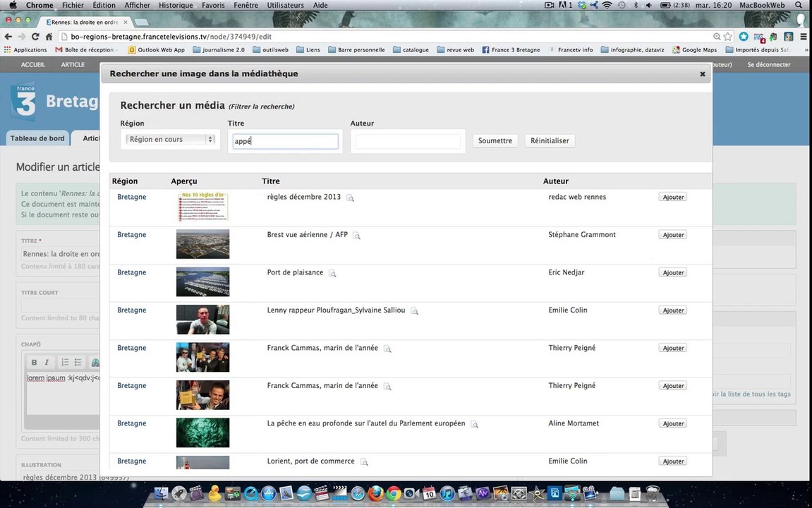This screenshot has height=508, width=812.
Task: Select the 'Rennes: la droite en ordre' browser tab
Action: 85,23
